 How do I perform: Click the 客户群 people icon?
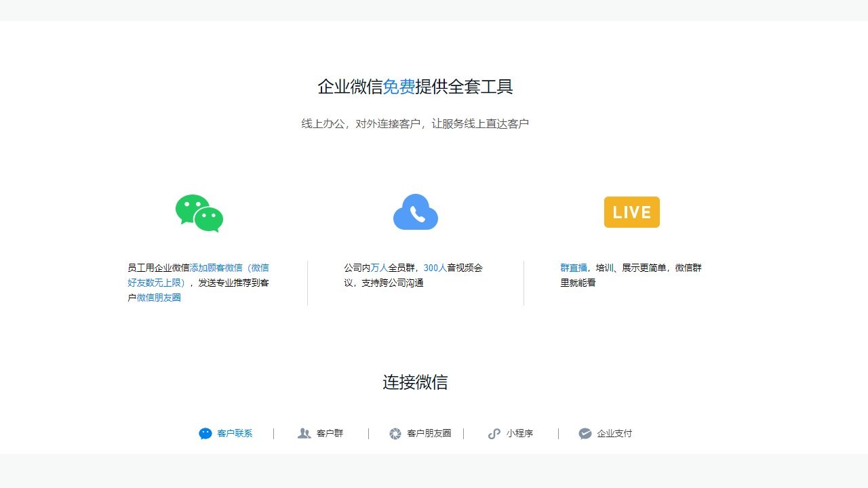(x=304, y=433)
